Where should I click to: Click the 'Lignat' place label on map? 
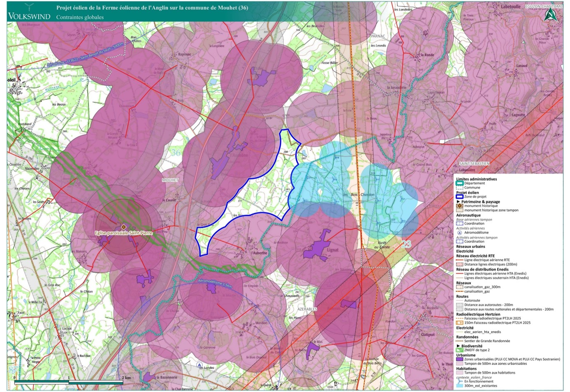coord(333,250)
